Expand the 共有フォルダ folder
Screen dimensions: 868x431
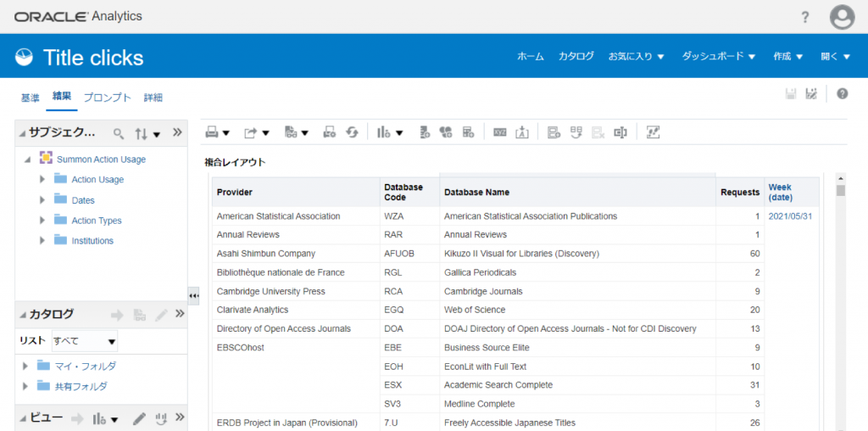[x=25, y=387]
